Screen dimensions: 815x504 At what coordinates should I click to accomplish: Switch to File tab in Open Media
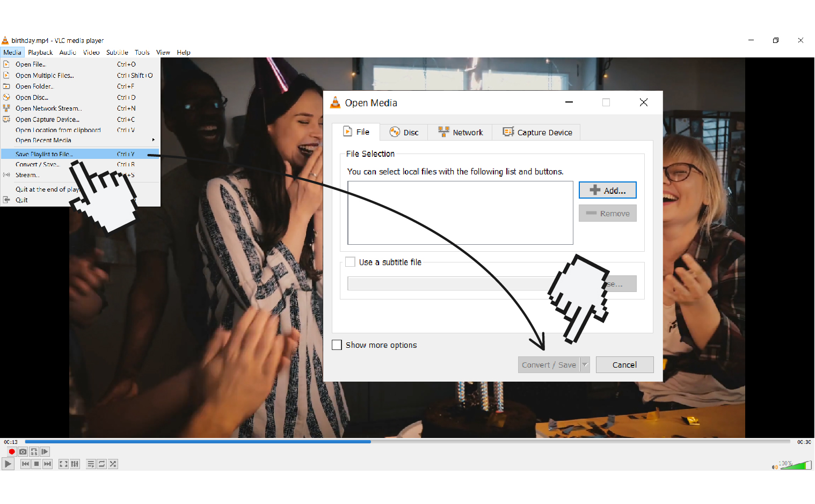[x=356, y=132]
